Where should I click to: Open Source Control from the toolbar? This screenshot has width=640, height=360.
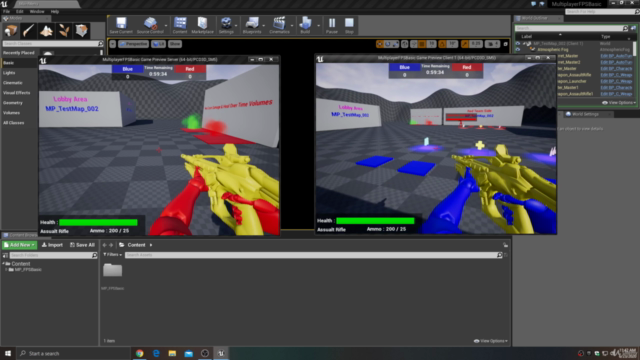(150, 25)
